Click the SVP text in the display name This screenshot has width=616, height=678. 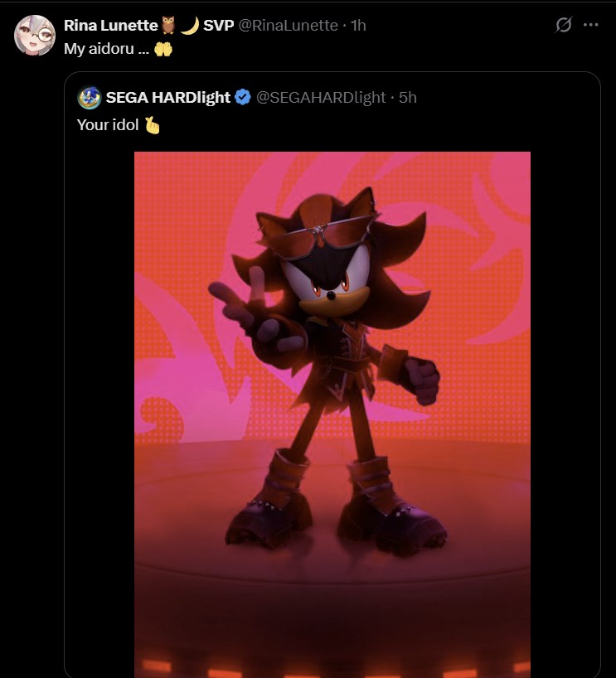point(218,26)
